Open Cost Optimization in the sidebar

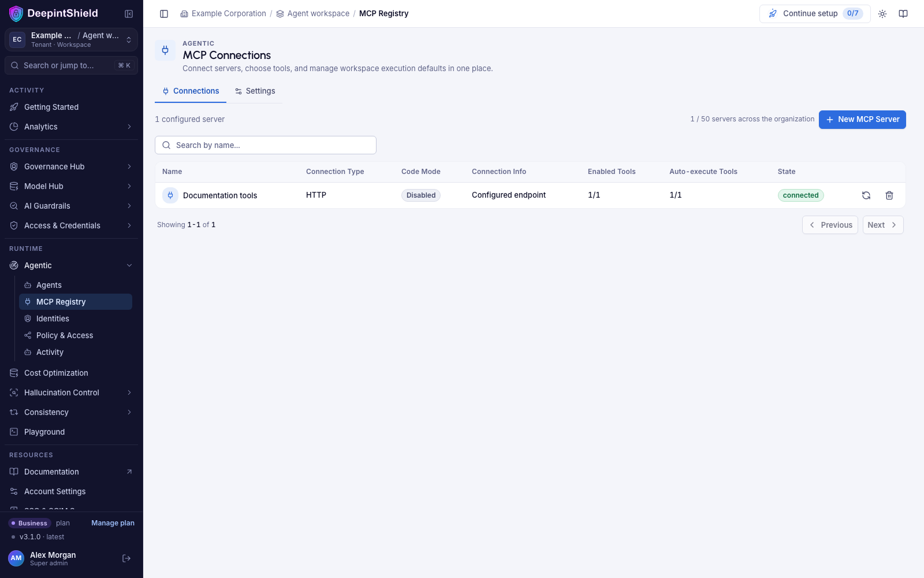[72, 373]
